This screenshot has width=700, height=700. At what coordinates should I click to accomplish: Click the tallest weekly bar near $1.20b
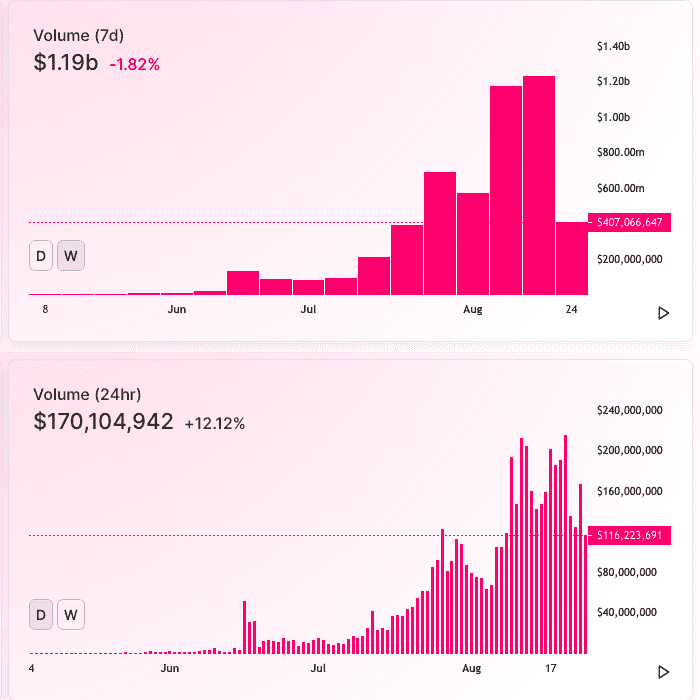(539, 185)
